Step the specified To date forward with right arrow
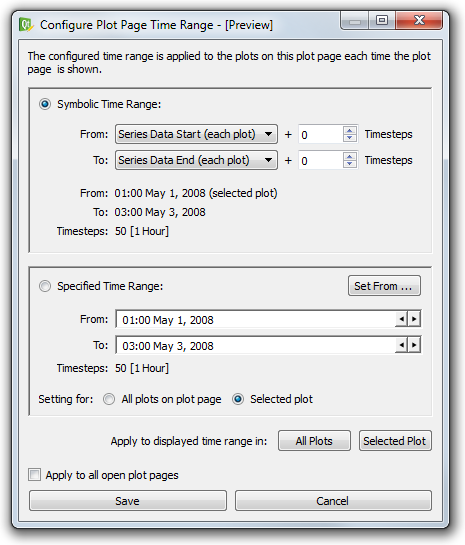This screenshot has width=465, height=545. coord(414,345)
